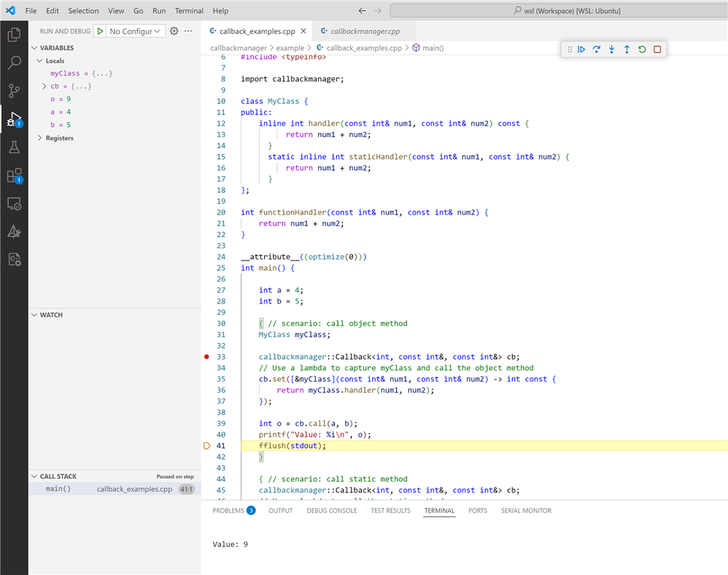Open the Debug Console panel tab
Screen dimensions: 728x575
pyautogui.click(x=331, y=511)
